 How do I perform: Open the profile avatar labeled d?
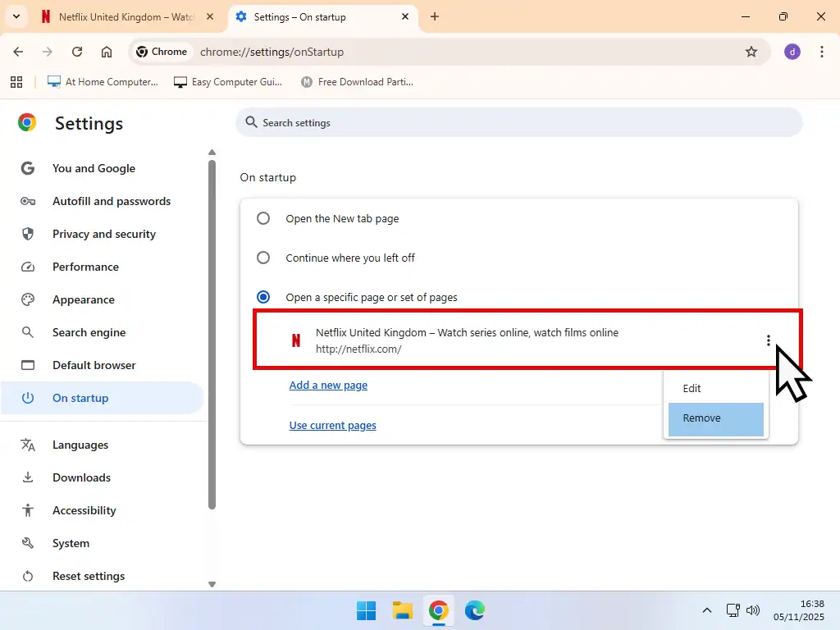[792, 51]
